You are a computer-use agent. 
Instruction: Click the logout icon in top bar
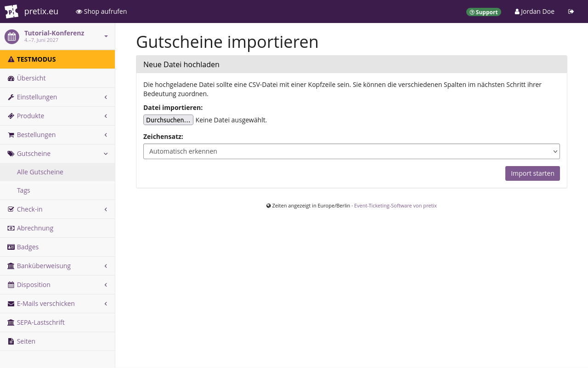571,11
